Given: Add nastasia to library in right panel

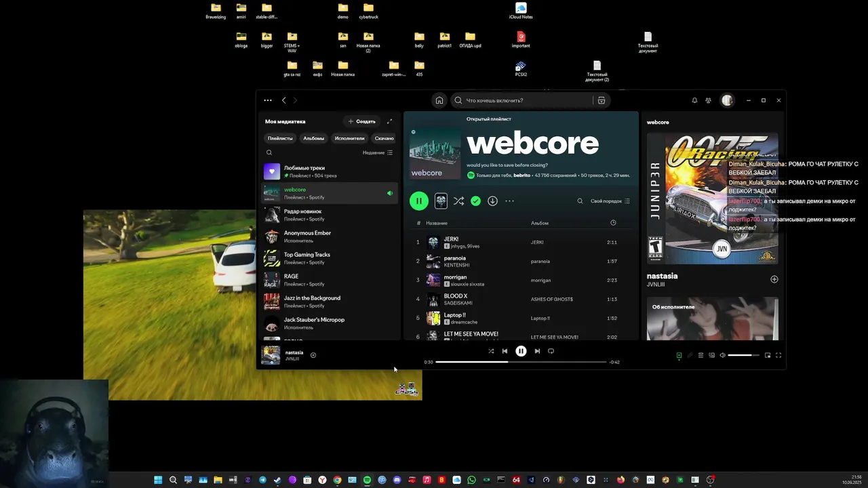Looking at the screenshot, I should [x=774, y=279].
